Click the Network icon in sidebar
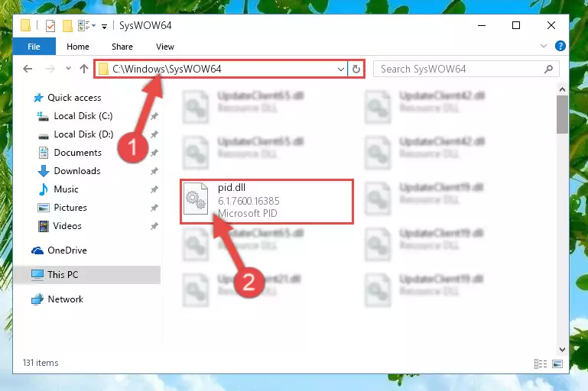 coord(37,299)
